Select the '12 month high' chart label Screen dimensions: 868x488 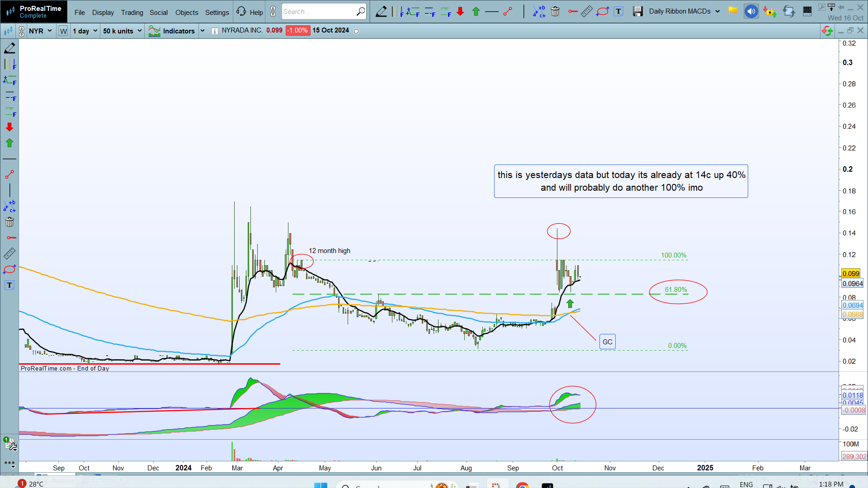tap(330, 251)
